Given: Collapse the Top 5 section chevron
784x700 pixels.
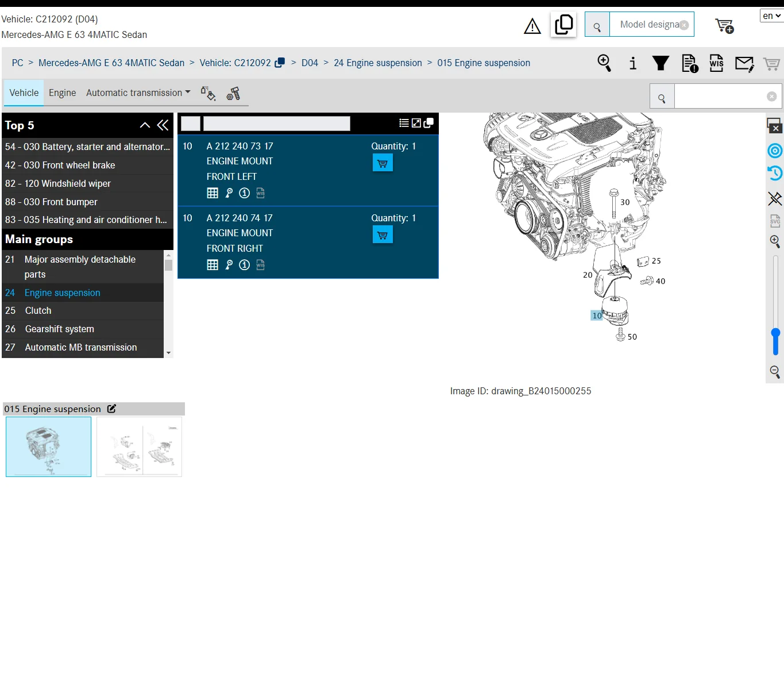Looking at the screenshot, I should (145, 125).
